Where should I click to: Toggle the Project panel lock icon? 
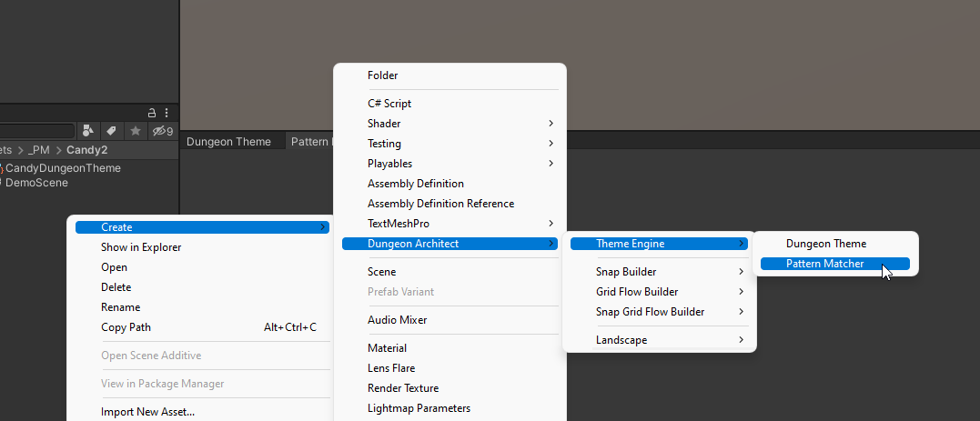tap(151, 113)
